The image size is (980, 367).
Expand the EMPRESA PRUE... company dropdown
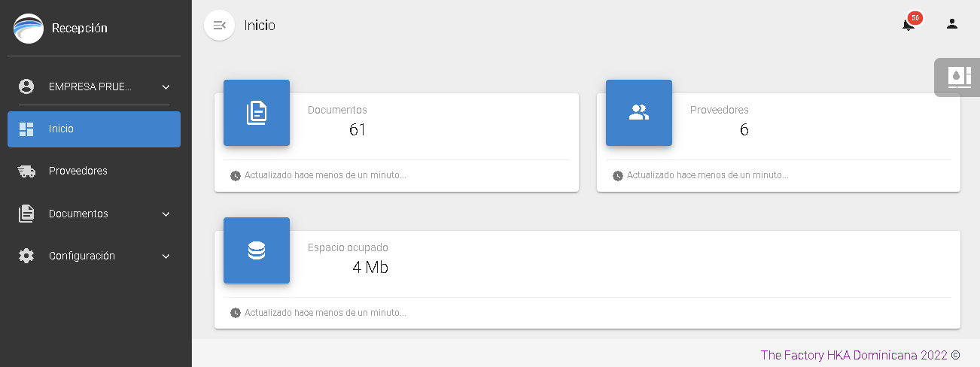point(166,87)
